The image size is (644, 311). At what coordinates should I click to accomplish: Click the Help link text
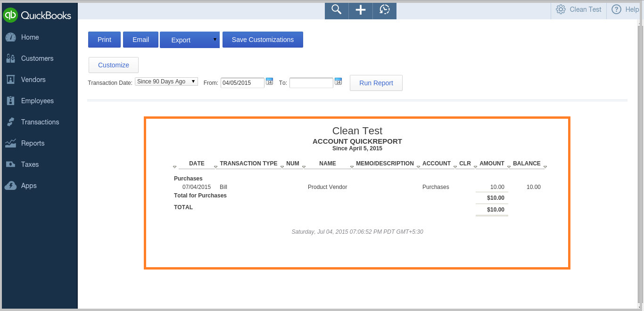pos(632,9)
